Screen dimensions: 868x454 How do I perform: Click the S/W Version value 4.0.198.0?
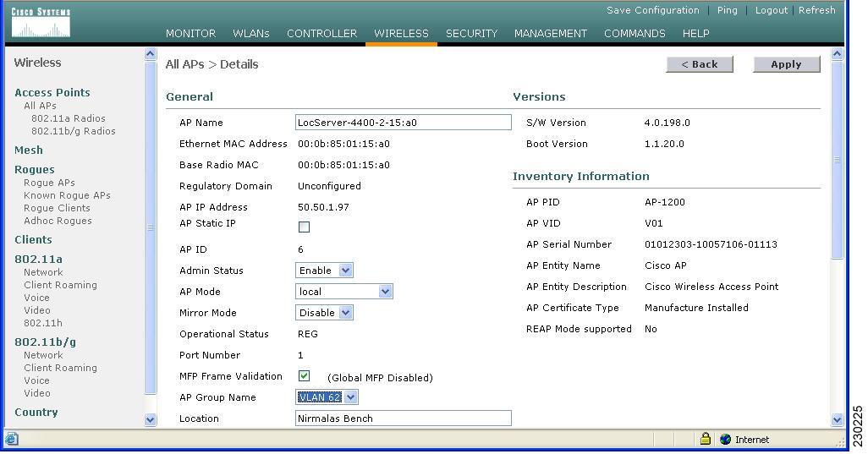[667, 123]
